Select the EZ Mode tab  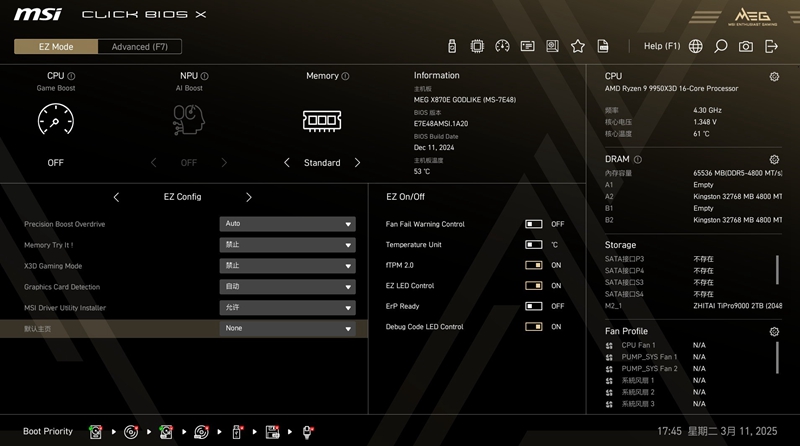click(56, 47)
